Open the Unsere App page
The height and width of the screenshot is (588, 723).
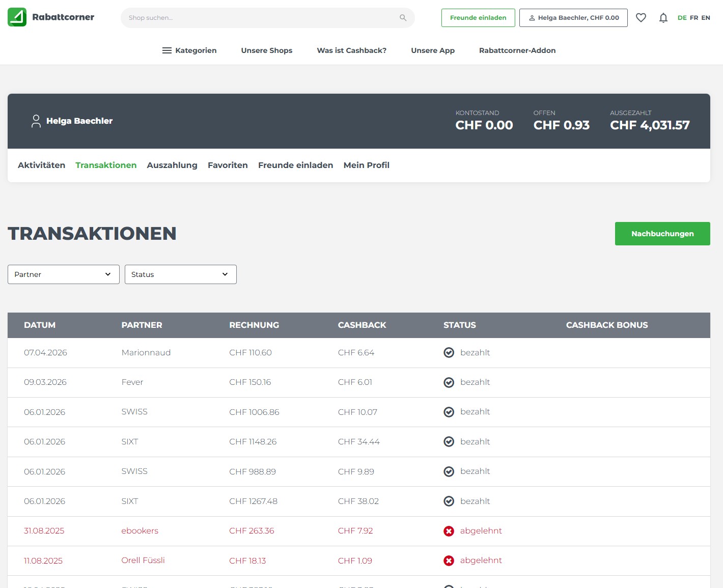point(433,50)
